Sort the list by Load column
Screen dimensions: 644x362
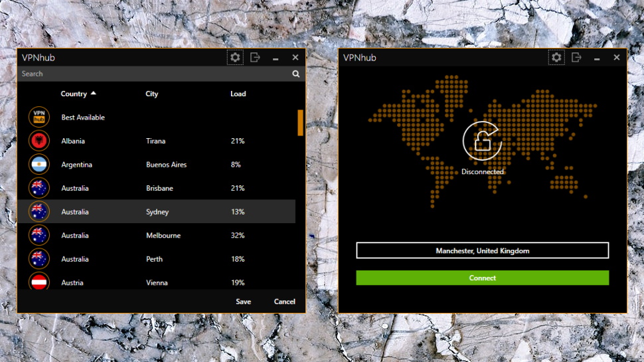pyautogui.click(x=238, y=94)
